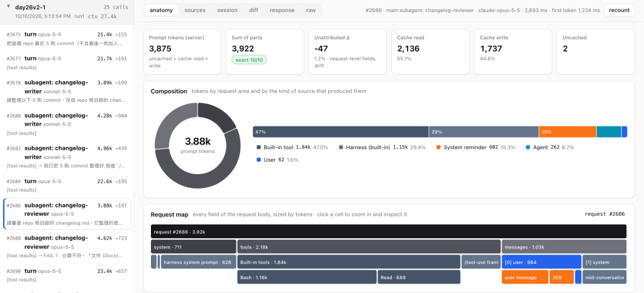Inspect the "Bash · 1.16k" cell
Viewport: 644px width, 293px height.
pos(307,277)
